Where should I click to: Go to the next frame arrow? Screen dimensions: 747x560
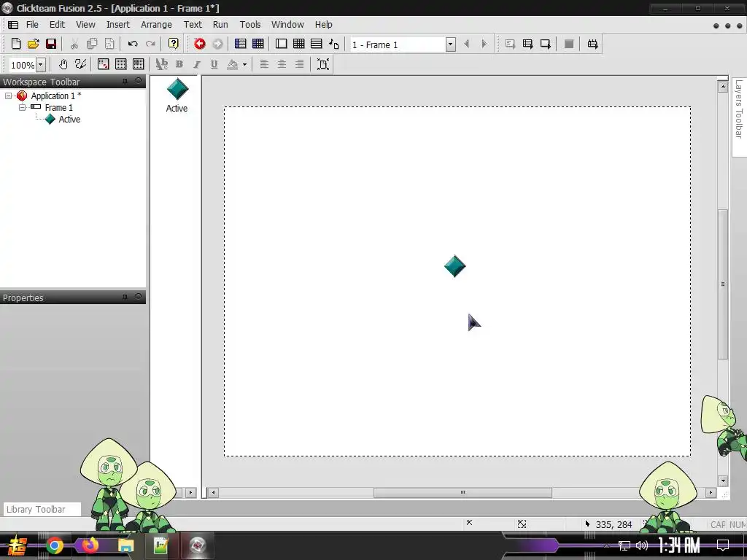(484, 44)
